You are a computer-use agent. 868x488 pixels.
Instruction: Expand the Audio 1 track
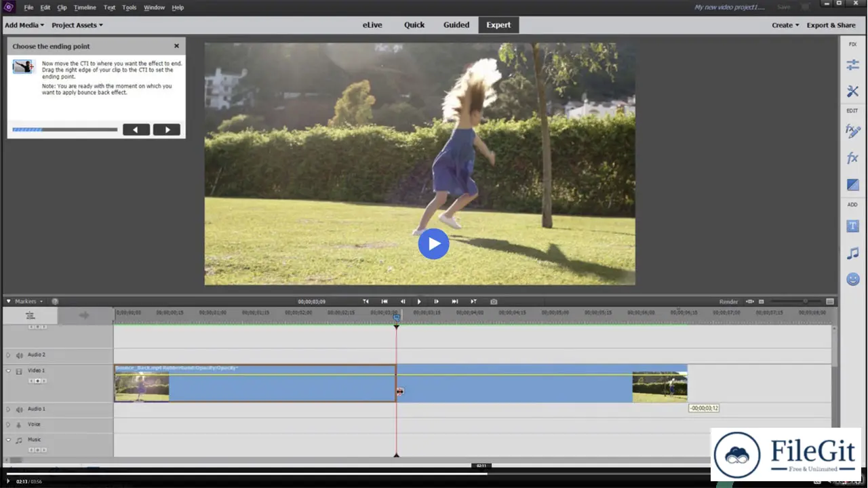(8, 409)
